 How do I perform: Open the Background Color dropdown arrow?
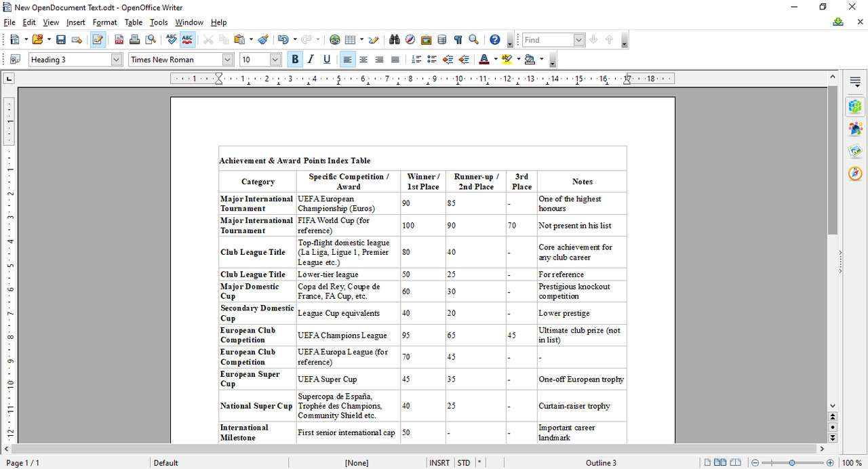coord(541,60)
